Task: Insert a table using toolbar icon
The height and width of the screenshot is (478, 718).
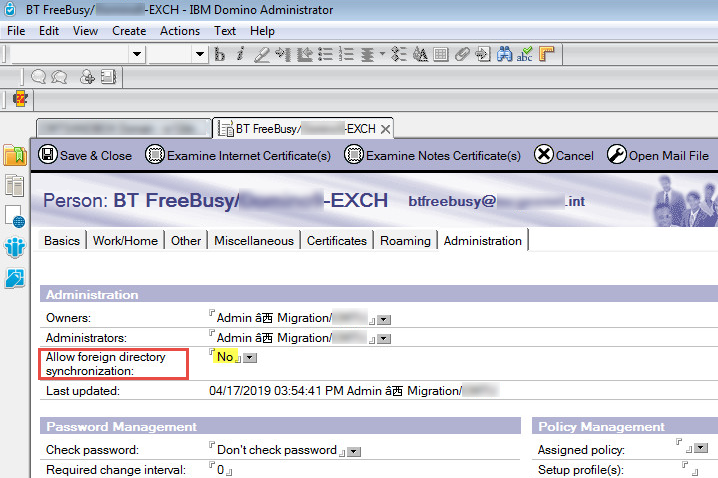Action: [x=441, y=54]
